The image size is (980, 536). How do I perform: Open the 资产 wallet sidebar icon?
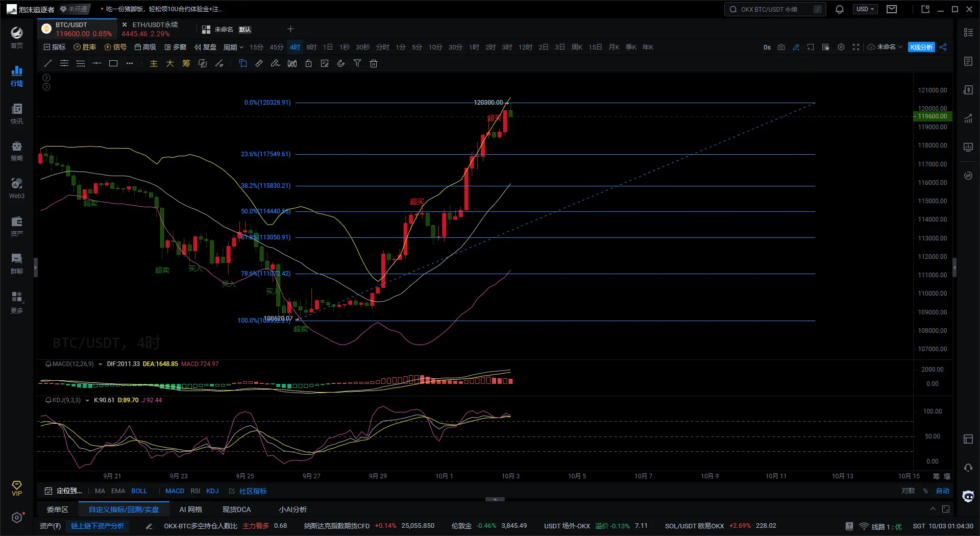pos(17,225)
